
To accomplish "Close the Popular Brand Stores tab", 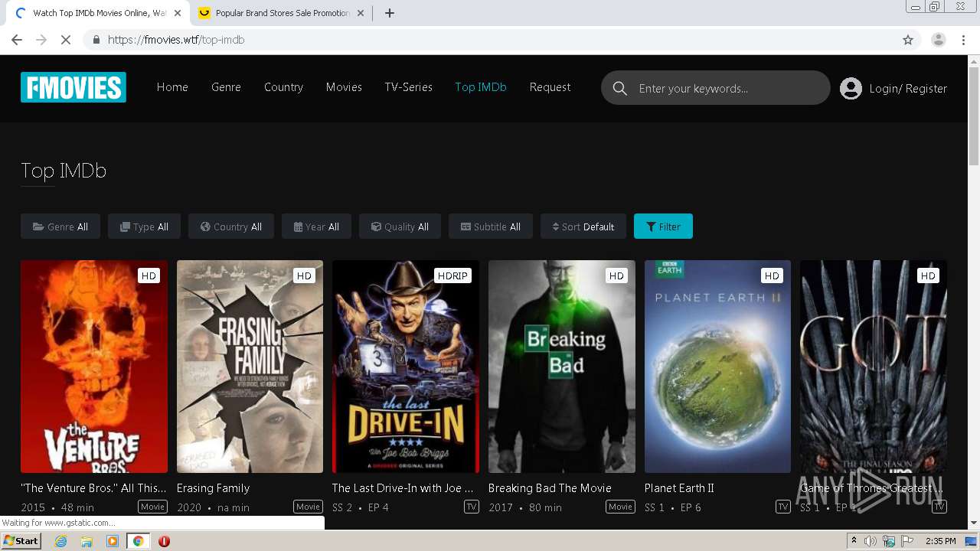I will 361,13.
